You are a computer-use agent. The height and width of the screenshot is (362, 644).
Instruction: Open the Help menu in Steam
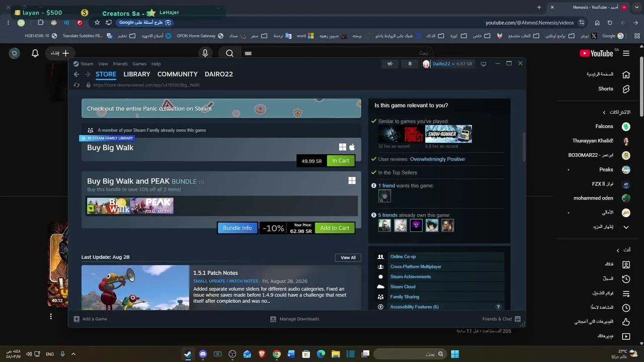(156, 64)
